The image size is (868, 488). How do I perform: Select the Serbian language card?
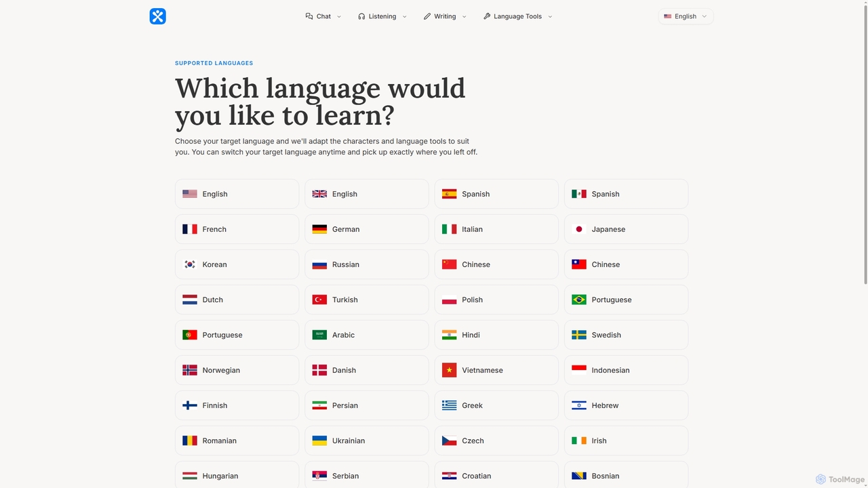[366, 474]
